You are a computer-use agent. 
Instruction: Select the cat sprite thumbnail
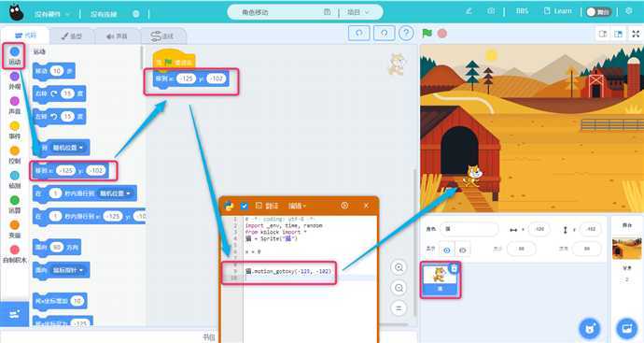tap(440, 279)
